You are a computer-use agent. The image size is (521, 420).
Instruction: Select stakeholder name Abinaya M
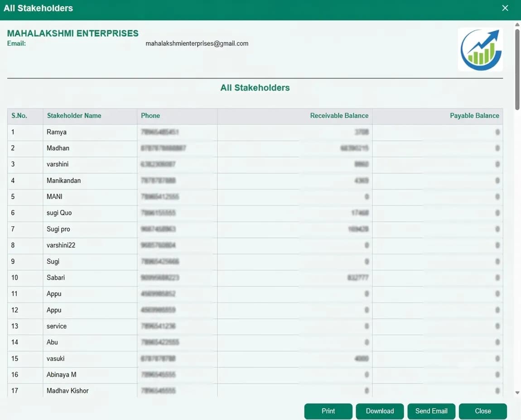pyautogui.click(x=62, y=374)
